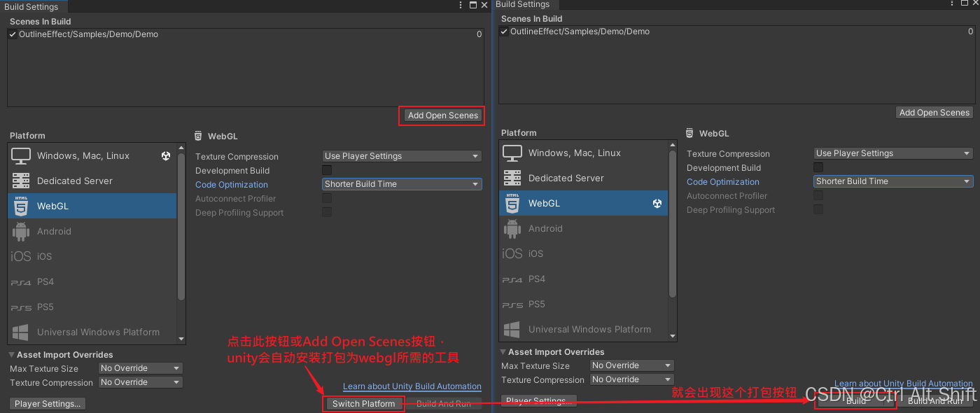Open left Build Settings window kebab menu
Viewport: 980px width, 413px height.
click(461, 5)
